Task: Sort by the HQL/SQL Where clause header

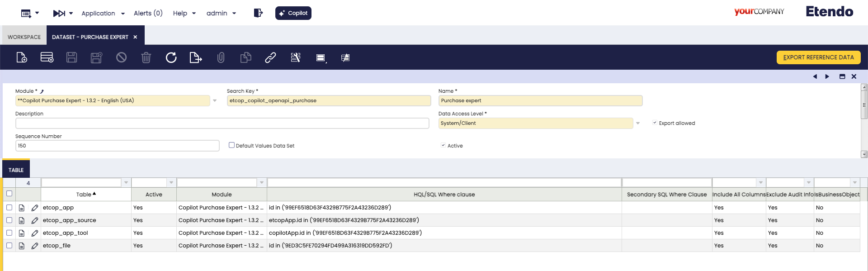Action: [x=444, y=195]
